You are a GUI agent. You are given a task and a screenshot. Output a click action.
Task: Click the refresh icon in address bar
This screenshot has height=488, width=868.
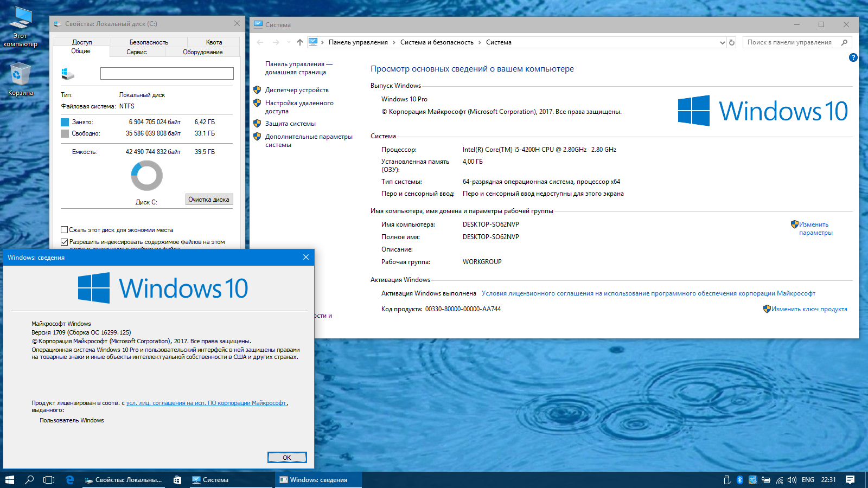point(732,42)
